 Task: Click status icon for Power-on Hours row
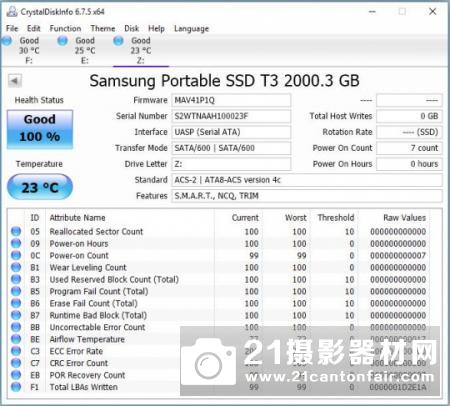(x=16, y=243)
